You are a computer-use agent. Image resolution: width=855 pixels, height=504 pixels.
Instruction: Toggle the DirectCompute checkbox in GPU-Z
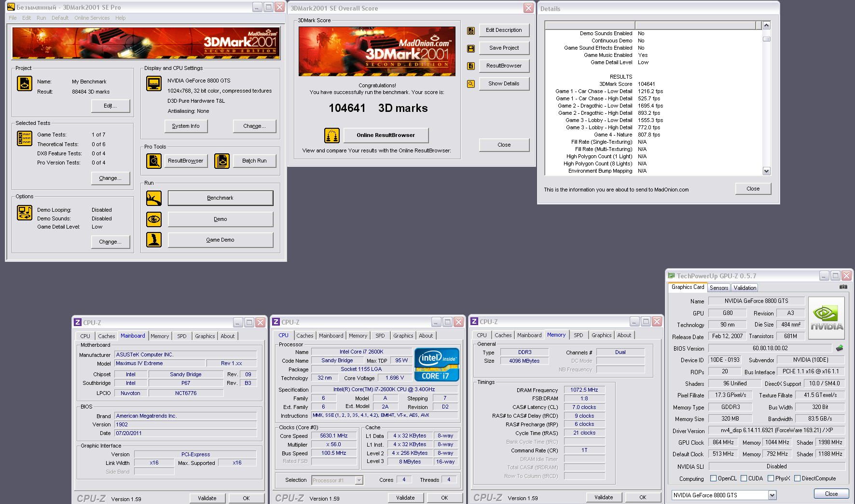pos(797,478)
